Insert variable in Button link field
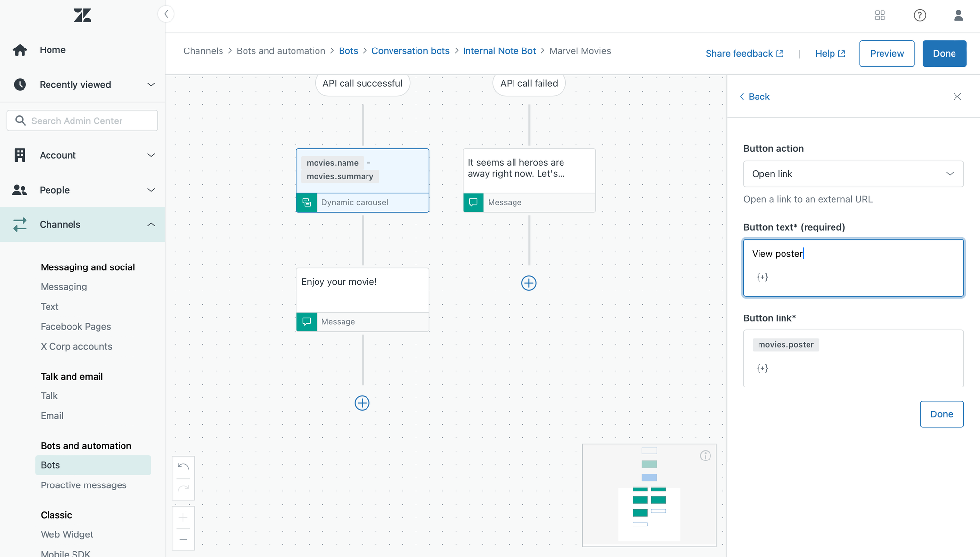980x557 pixels. [x=762, y=368]
